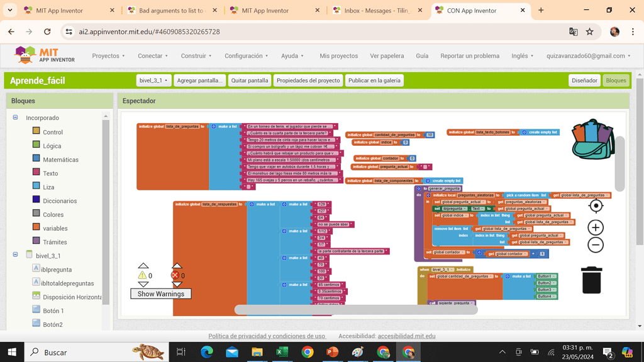
Task: Click the Show Warnings toggle
Action: (x=160, y=293)
